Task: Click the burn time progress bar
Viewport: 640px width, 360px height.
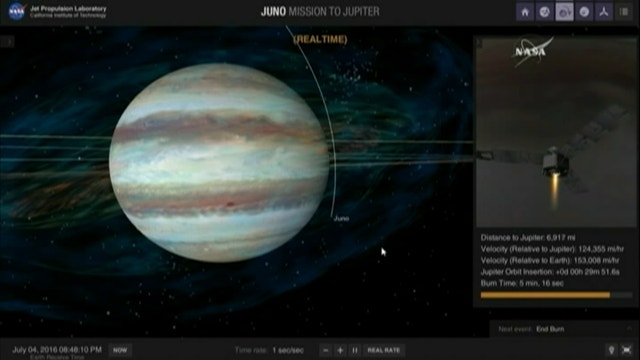Action: [x=556, y=295]
